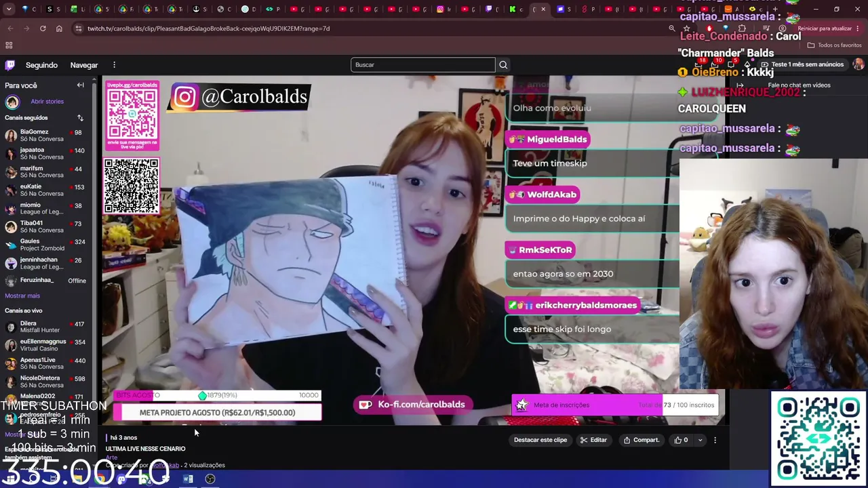This screenshot has height=488, width=868.
Task: Click Destacar este clipe button
Action: coord(540,440)
